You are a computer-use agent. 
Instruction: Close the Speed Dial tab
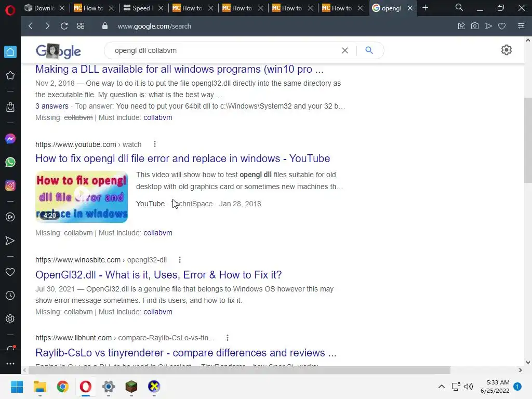click(161, 8)
